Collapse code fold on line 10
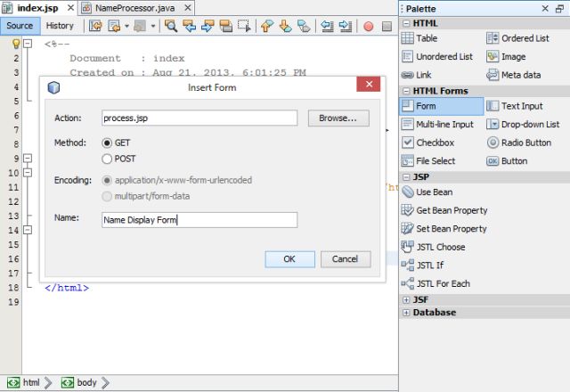 click(x=28, y=172)
